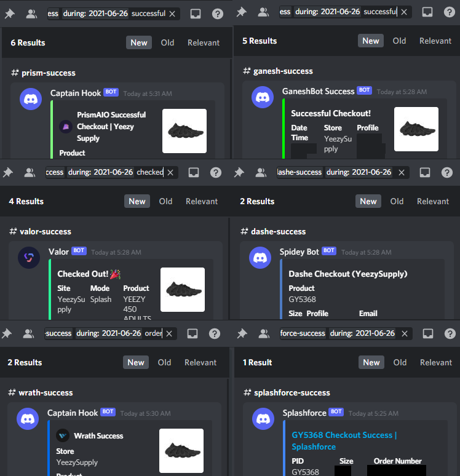Open the GY5368 Checkout Success Splashforce link

pyautogui.click(x=344, y=441)
